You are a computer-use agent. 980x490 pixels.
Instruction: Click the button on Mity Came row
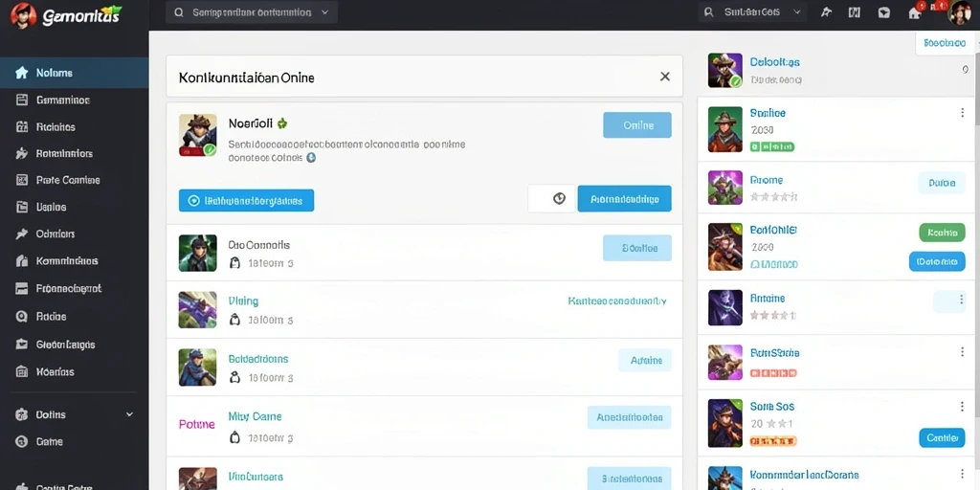click(630, 417)
